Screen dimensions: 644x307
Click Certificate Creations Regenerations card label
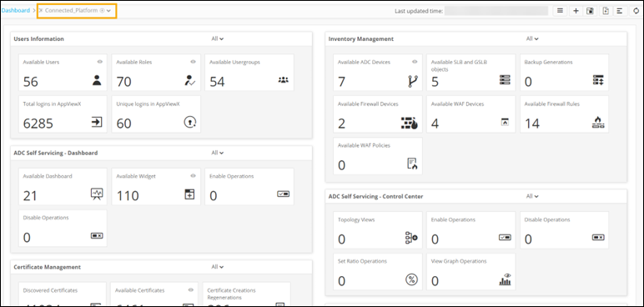click(x=231, y=294)
